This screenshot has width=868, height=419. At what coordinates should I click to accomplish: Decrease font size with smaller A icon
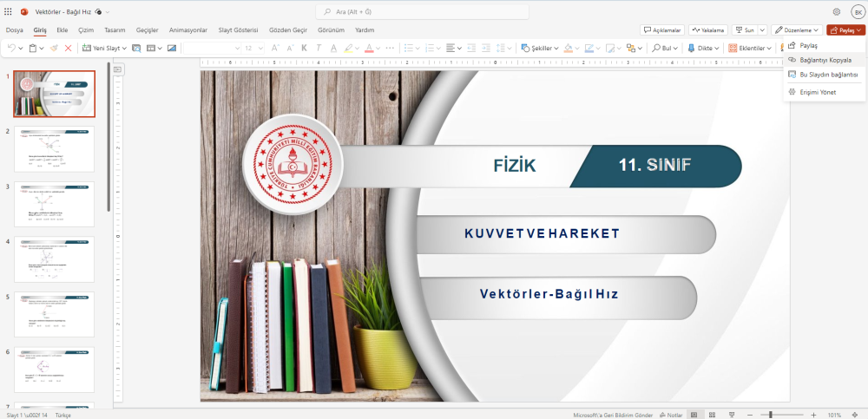290,49
